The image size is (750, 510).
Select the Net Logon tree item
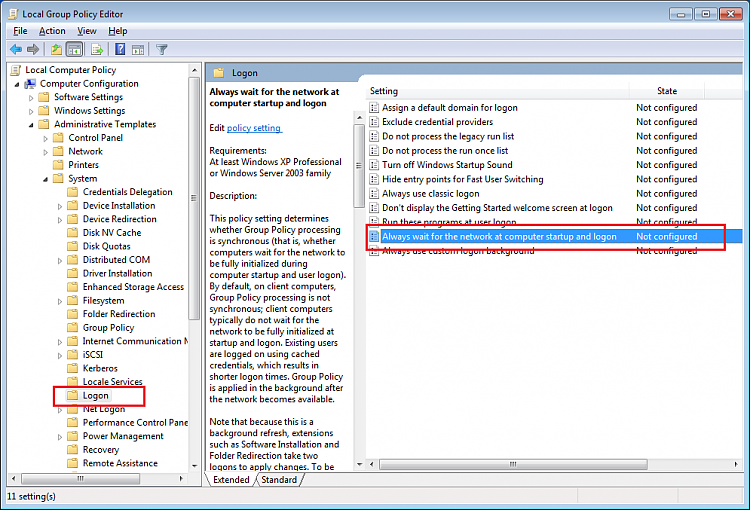coord(104,409)
